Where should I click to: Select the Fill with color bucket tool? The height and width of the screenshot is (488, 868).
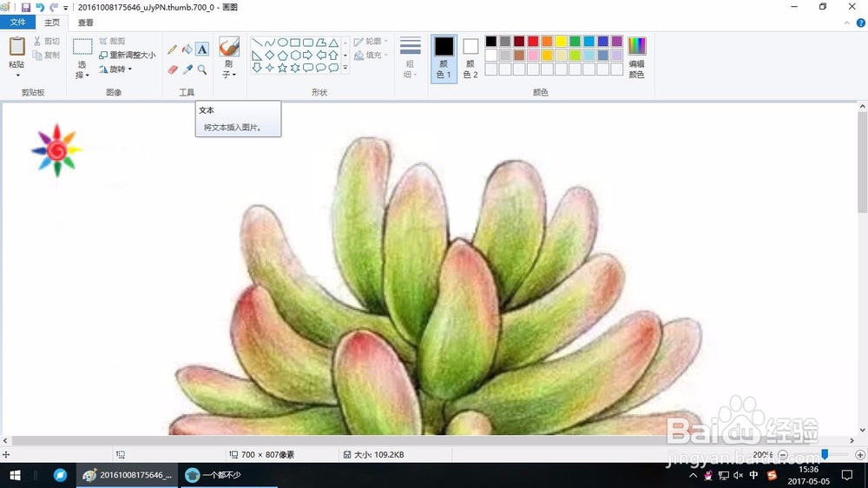(187, 49)
